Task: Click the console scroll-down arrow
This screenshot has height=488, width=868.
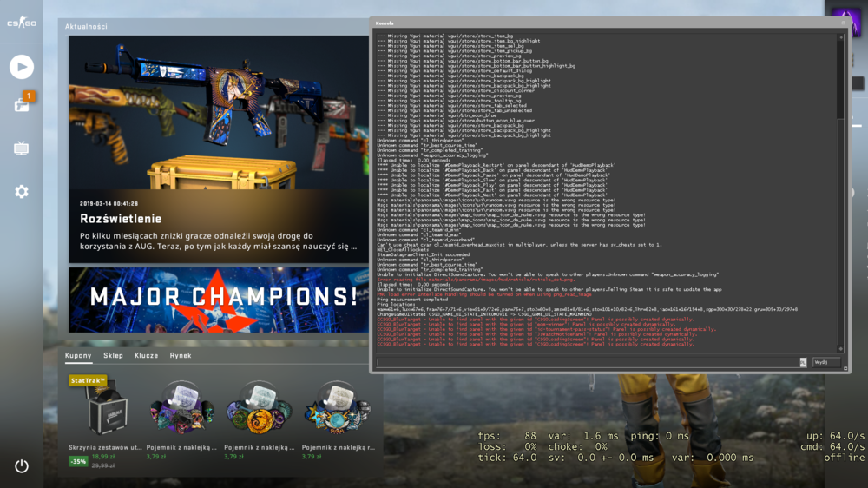Action: pos(840,349)
